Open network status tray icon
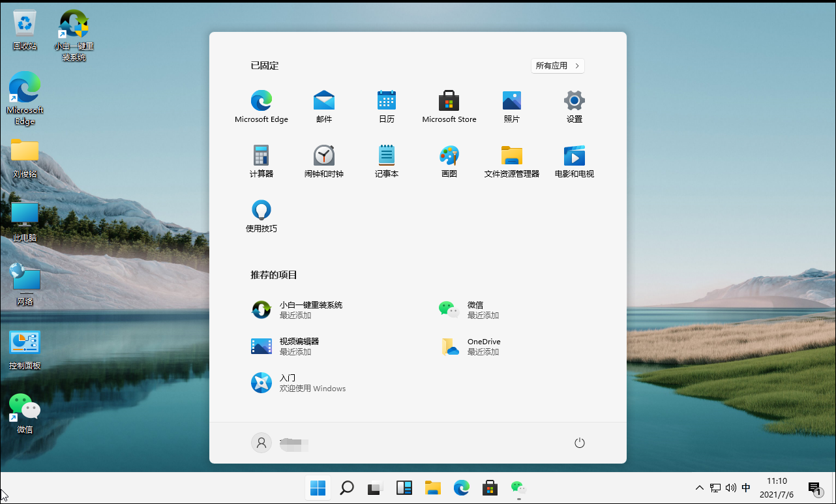Image resolution: width=836 pixels, height=504 pixels. click(x=715, y=488)
